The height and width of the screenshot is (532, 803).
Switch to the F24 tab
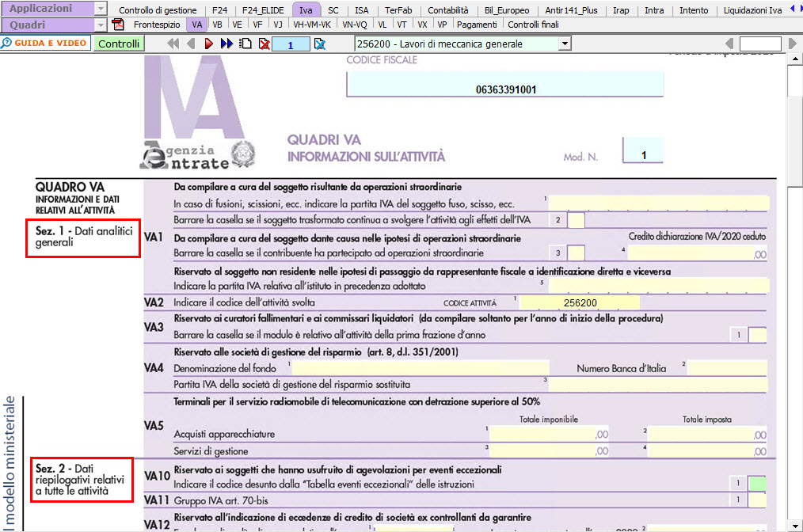[x=219, y=10]
